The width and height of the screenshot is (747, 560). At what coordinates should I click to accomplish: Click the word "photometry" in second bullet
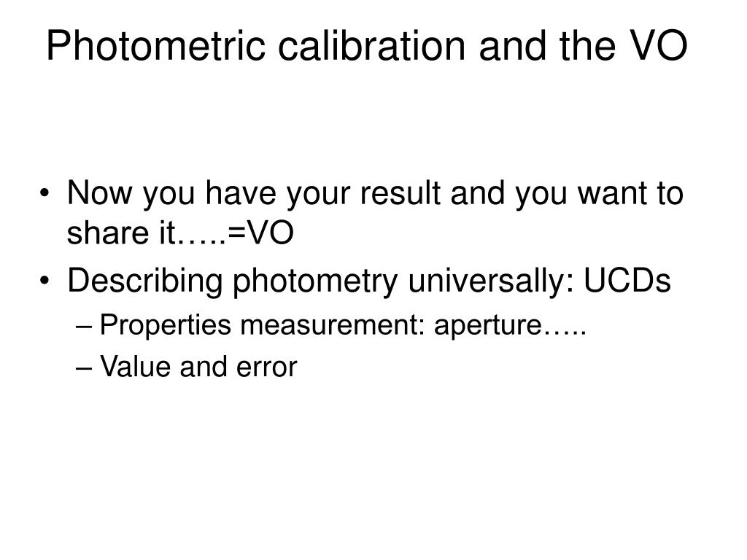[x=315, y=281]
